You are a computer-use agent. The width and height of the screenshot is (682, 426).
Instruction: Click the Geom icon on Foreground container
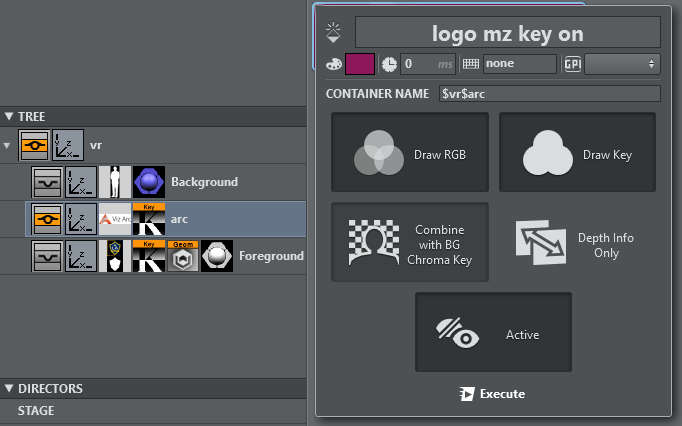click(183, 255)
